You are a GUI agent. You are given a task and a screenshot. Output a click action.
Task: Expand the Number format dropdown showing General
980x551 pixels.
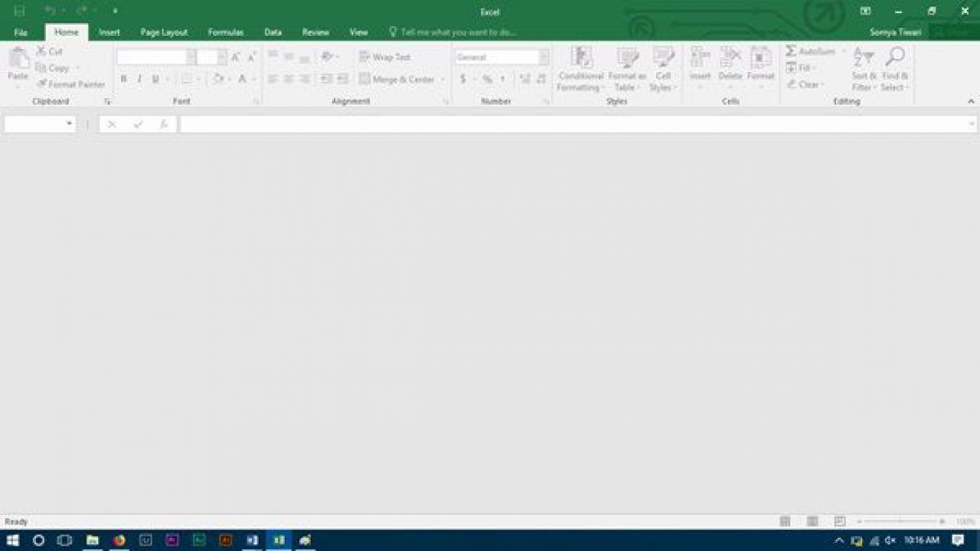pyautogui.click(x=544, y=57)
